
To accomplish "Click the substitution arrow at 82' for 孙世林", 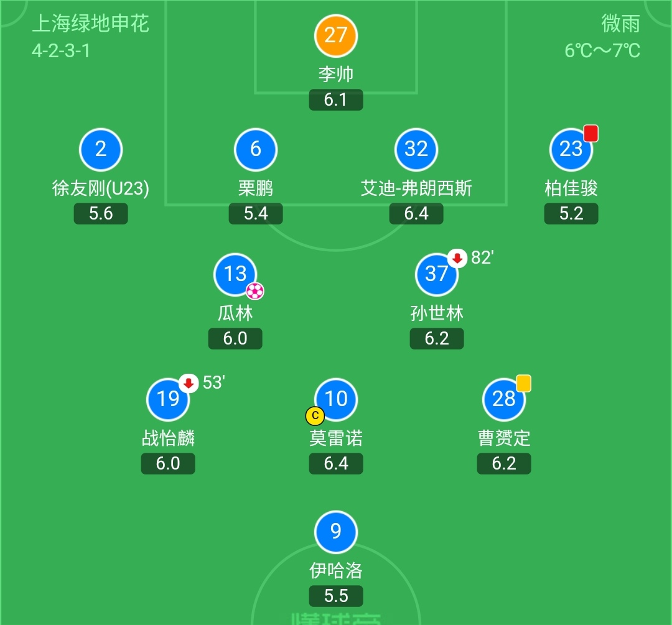I will click(457, 259).
